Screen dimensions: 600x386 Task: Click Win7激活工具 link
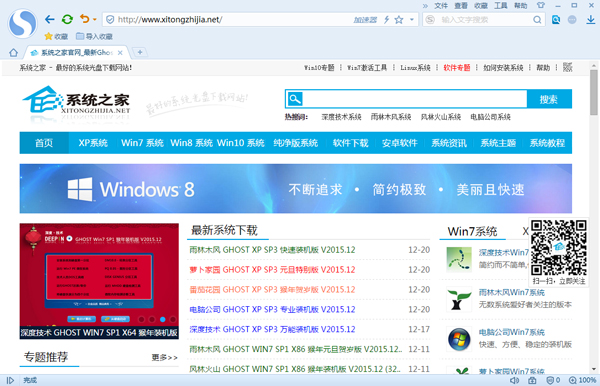(367, 68)
